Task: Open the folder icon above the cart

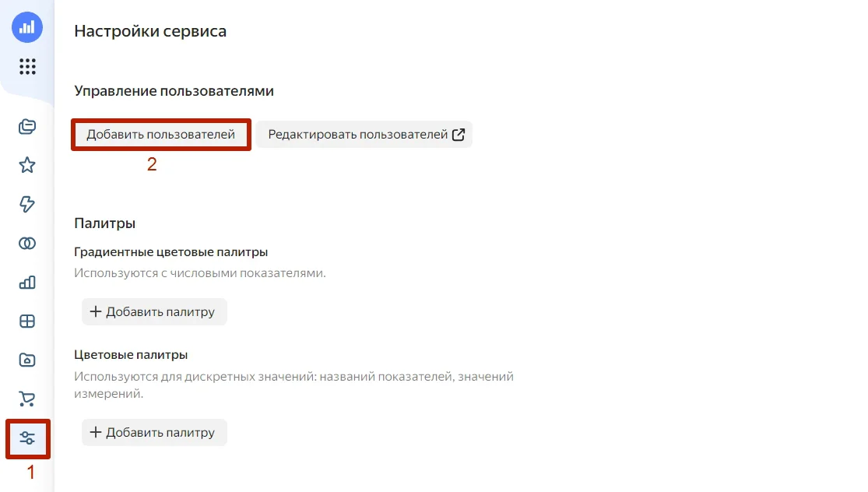Action: [x=27, y=360]
